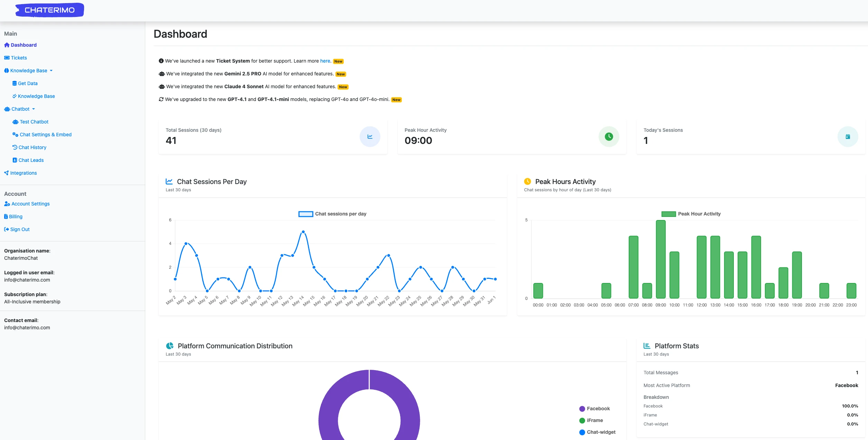
Task: Click the Today's Sessions calendar icon
Action: coord(848,137)
